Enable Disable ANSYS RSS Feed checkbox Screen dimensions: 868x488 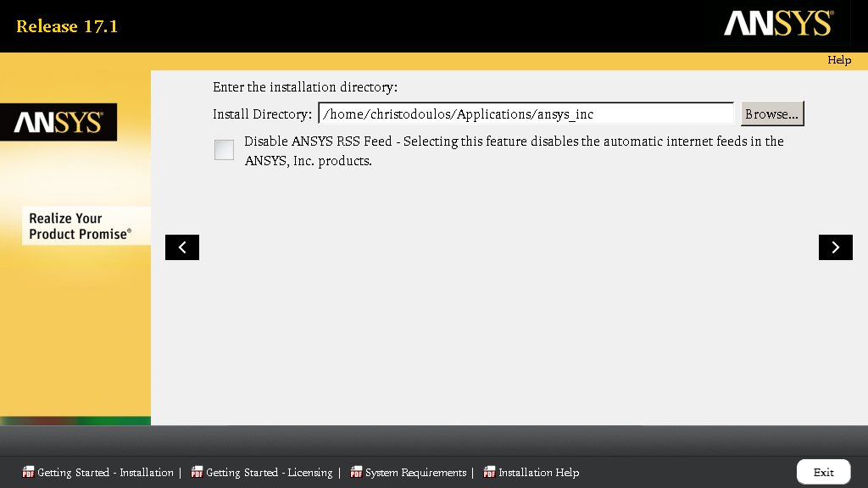click(224, 150)
